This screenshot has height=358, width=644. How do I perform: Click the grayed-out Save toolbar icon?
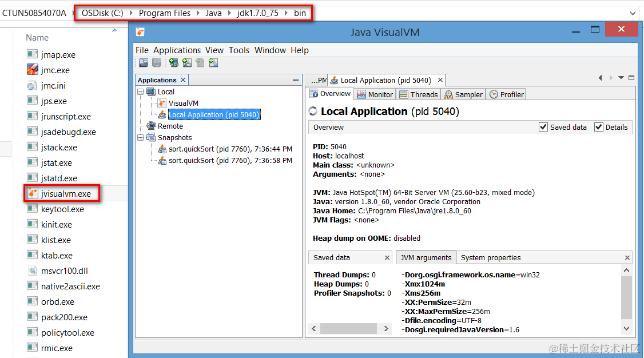pyautogui.click(x=157, y=62)
